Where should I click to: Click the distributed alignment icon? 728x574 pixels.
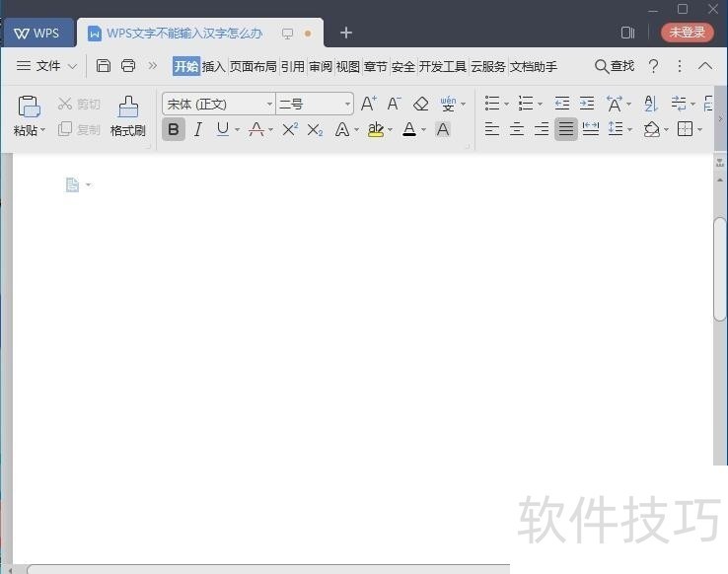click(x=591, y=128)
